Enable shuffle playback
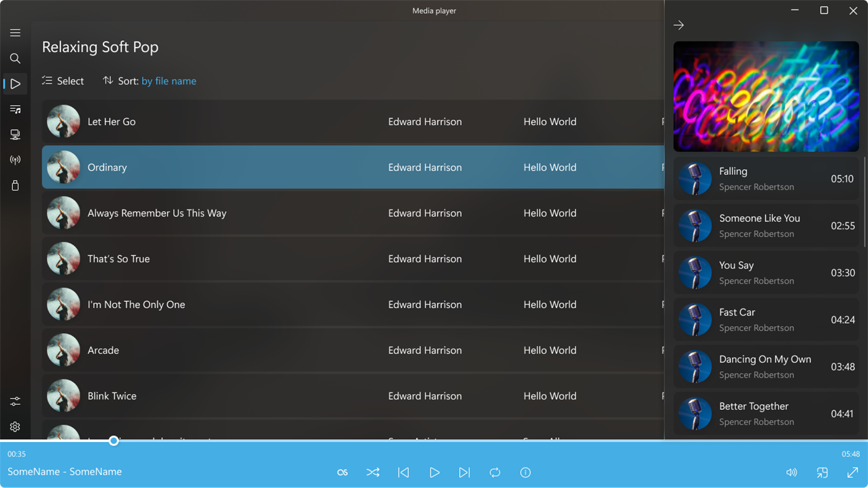Viewport: 868px width, 488px height. click(373, 472)
